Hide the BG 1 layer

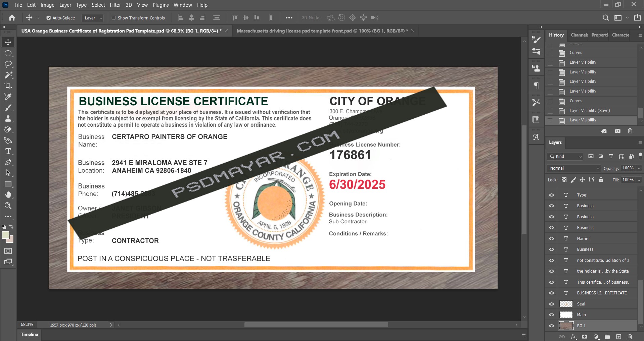pyautogui.click(x=551, y=326)
